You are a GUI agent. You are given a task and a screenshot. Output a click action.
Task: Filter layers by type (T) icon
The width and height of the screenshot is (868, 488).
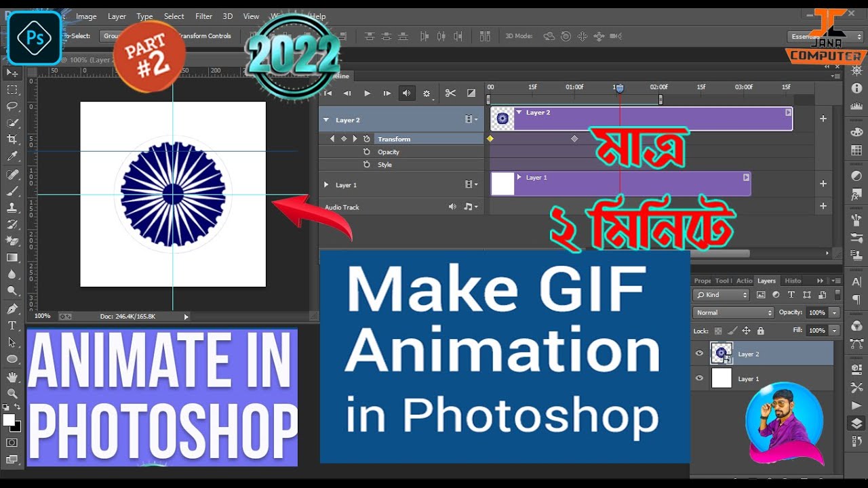coord(791,295)
